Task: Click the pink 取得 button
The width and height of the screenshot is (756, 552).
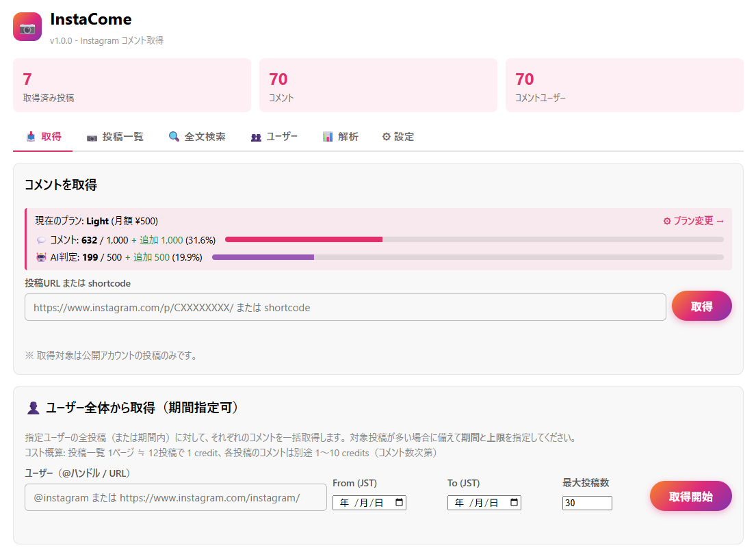Action: click(701, 306)
